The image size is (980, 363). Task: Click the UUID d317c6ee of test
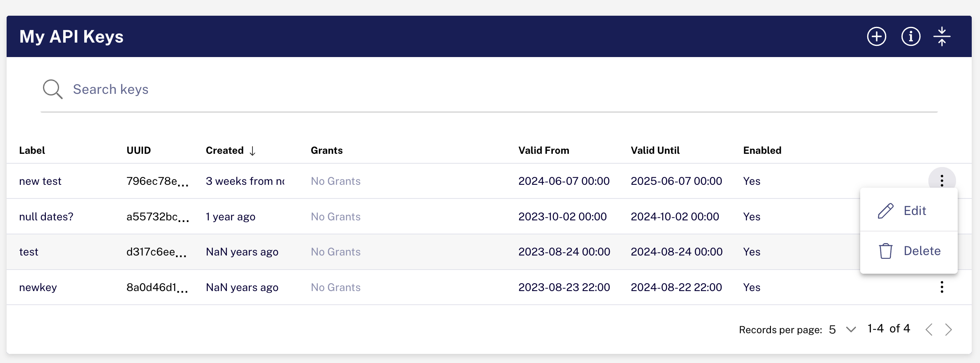tap(156, 252)
